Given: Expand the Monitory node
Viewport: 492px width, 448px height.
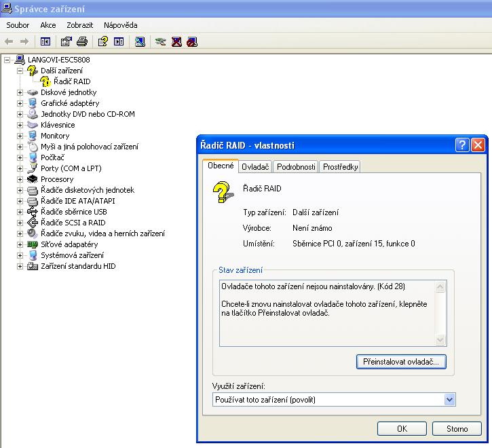Looking at the screenshot, I should click(x=20, y=136).
